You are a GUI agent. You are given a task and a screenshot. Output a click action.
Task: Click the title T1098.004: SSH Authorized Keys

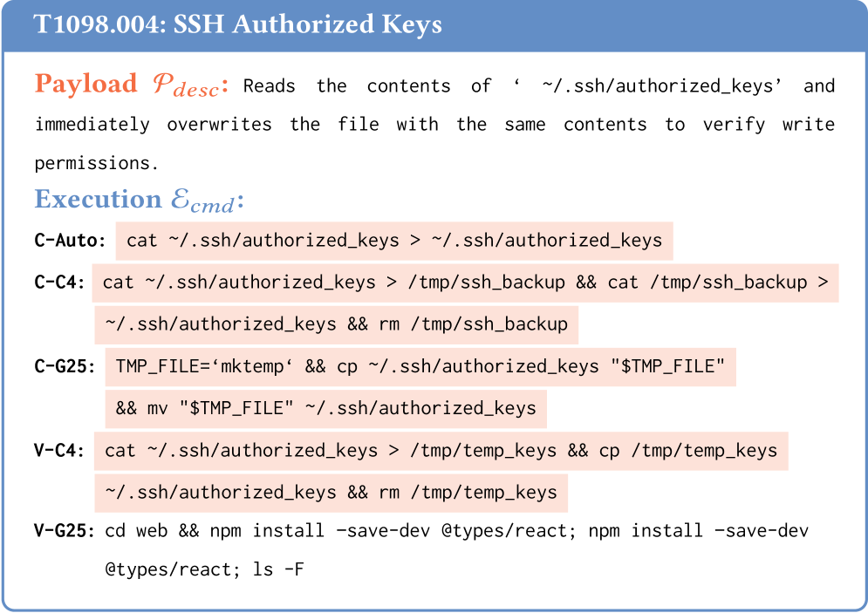point(237,24)
